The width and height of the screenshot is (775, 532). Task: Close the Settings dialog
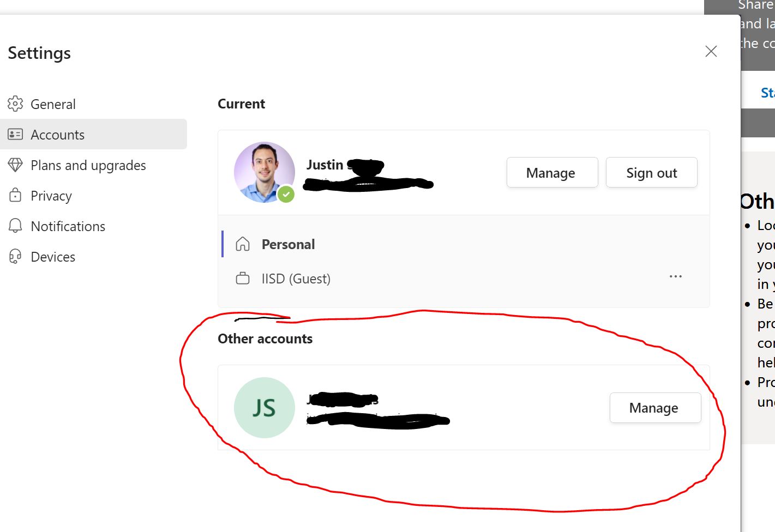[x=711, y=51]
